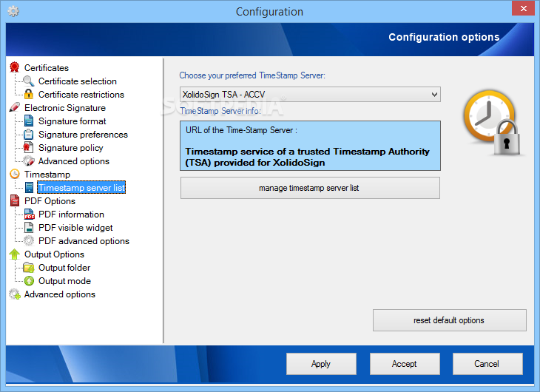Click the Apply button
The width and height of the screenshot is (540, 392).
coord(321,364)
